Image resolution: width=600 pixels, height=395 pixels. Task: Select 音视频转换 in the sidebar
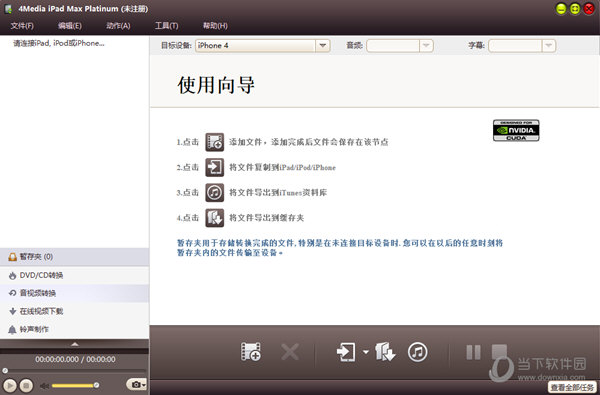tap(75, 293)
